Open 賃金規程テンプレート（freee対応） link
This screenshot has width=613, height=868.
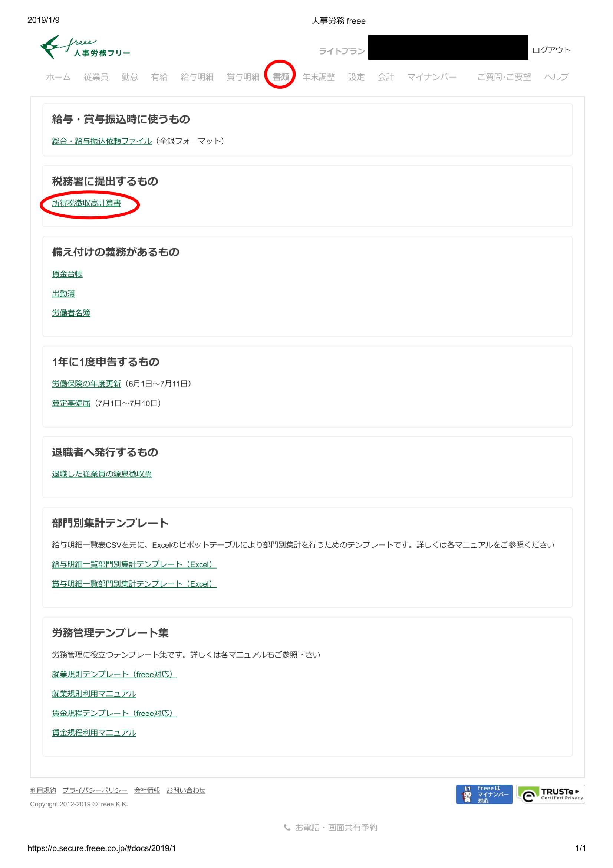115,713
